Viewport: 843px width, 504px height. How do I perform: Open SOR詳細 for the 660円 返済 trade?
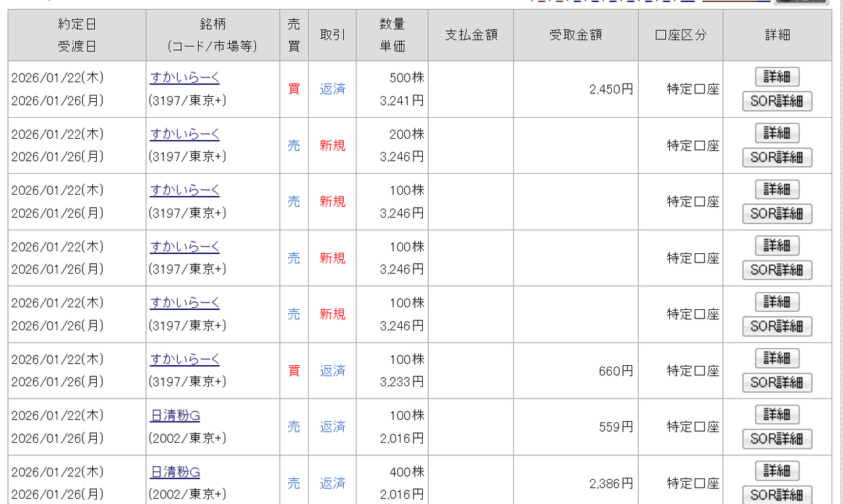click(x=776, y=382)
